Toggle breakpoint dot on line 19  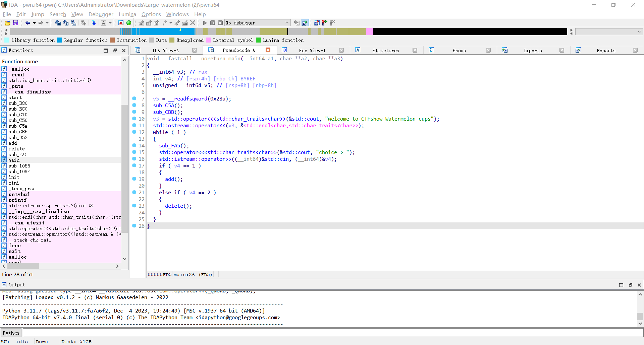click(134, 179)
